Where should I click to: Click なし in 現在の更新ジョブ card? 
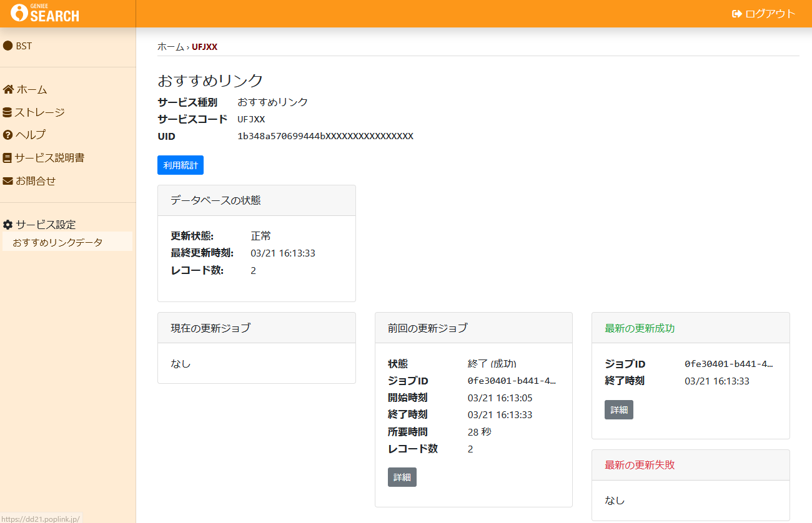181,363
